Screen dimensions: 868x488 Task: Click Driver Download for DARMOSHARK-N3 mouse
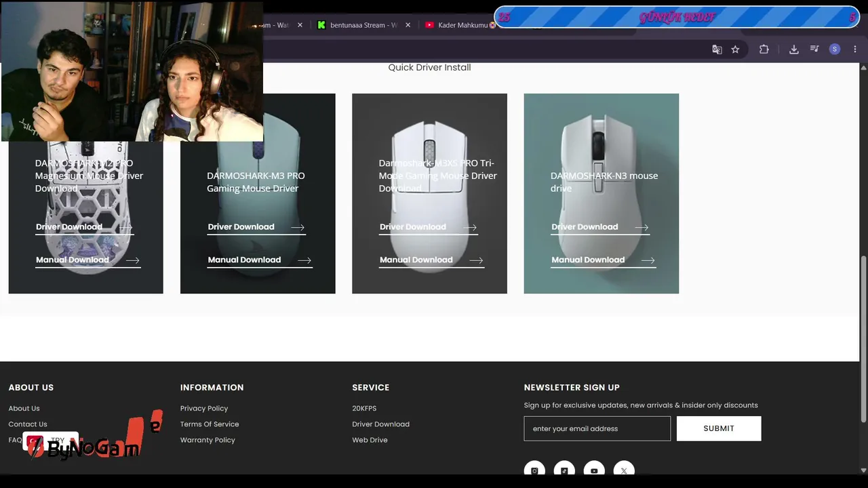[x=600, y=227]
